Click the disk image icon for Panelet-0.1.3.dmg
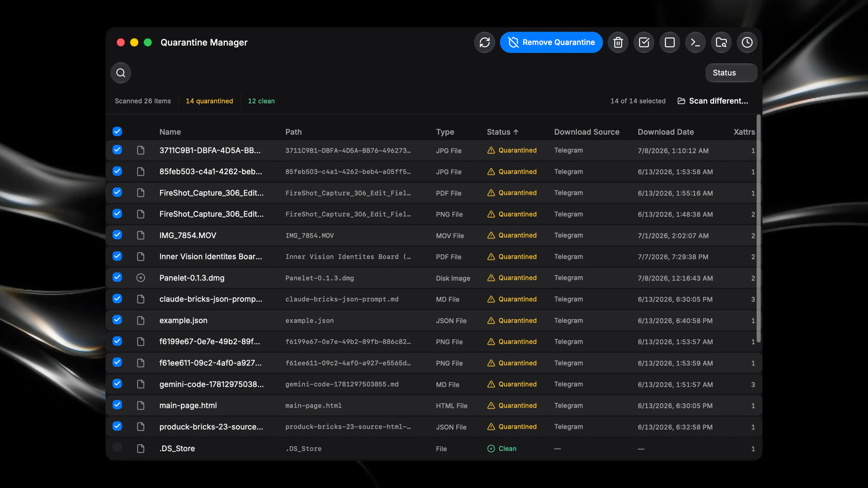This screenshot has width=868, height=488. (141, 278)
